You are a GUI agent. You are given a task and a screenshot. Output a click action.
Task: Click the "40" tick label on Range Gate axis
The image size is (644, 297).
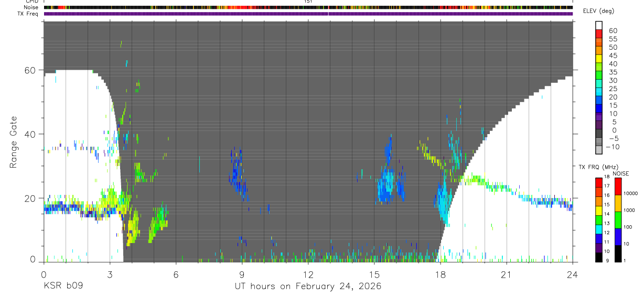pyautogui.click(x=31, y=134)
